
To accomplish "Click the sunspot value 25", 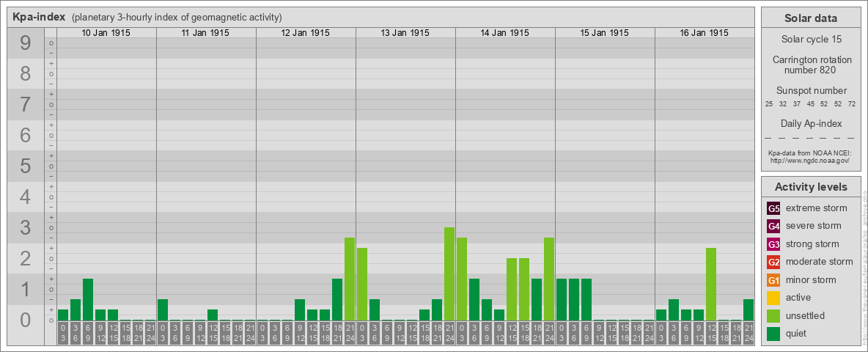I will 769,104.
